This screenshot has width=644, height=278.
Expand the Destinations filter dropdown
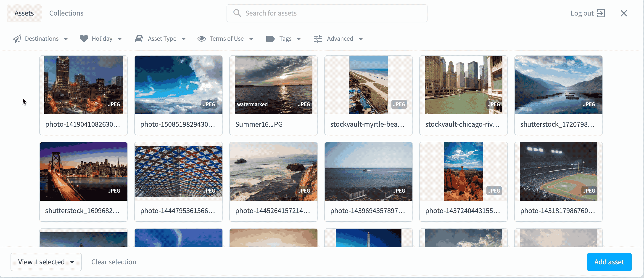66,39
